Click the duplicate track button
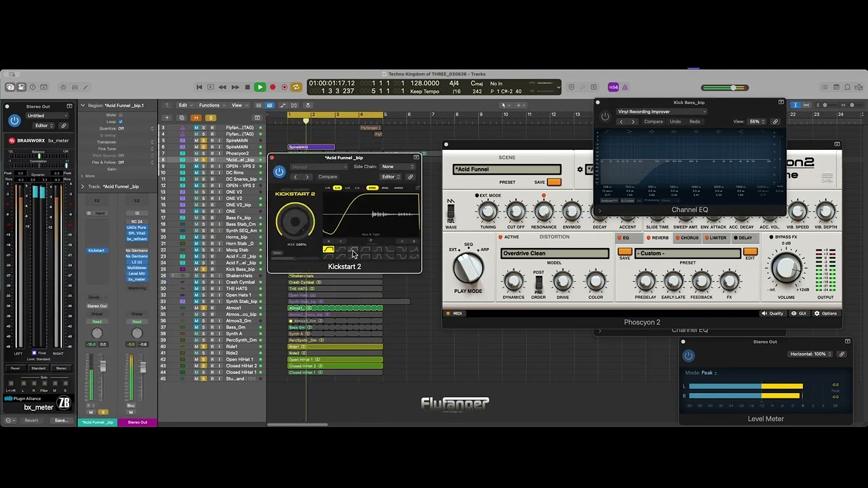This screenshot has width=868, height=488. [182, 117]
